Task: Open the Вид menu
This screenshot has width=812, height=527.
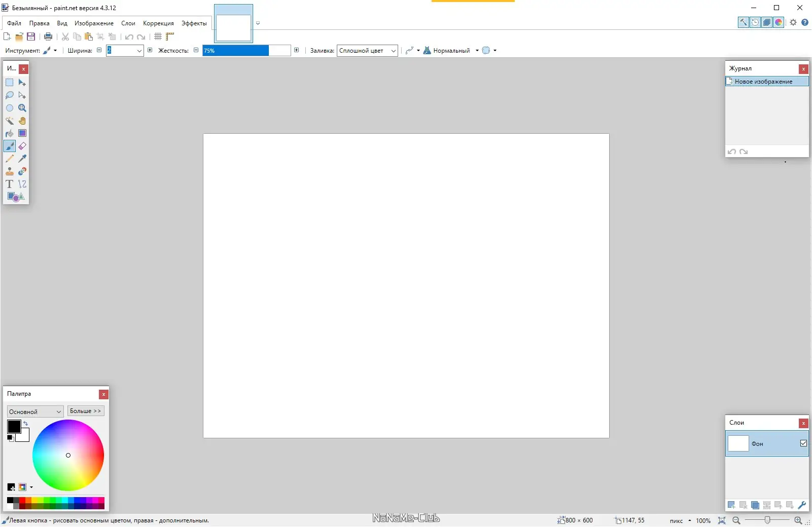Action: (62, 23)
